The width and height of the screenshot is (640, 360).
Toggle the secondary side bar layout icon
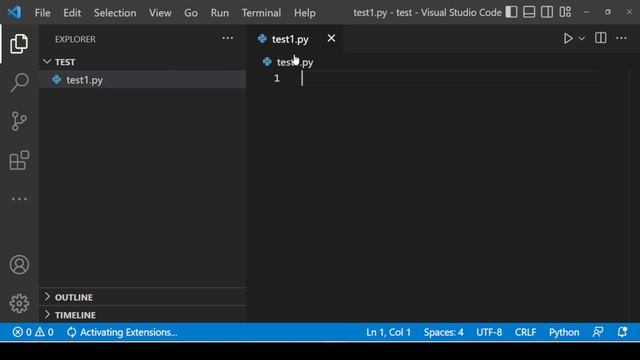click(x=547, y=12)
